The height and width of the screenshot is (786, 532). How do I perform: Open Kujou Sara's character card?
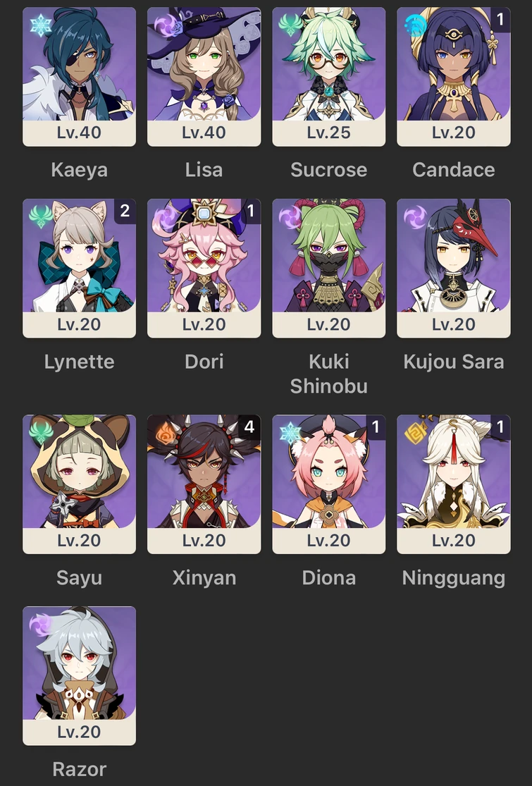tap(453, 268)
